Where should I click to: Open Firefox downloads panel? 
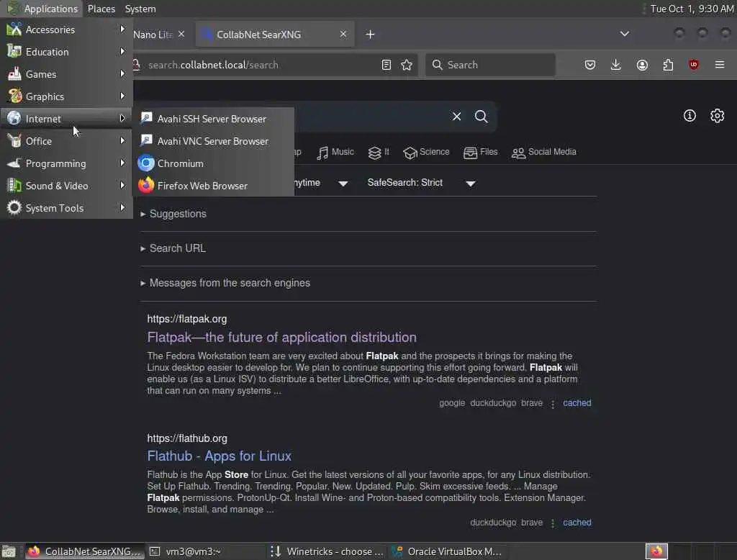tap(616, 65)
